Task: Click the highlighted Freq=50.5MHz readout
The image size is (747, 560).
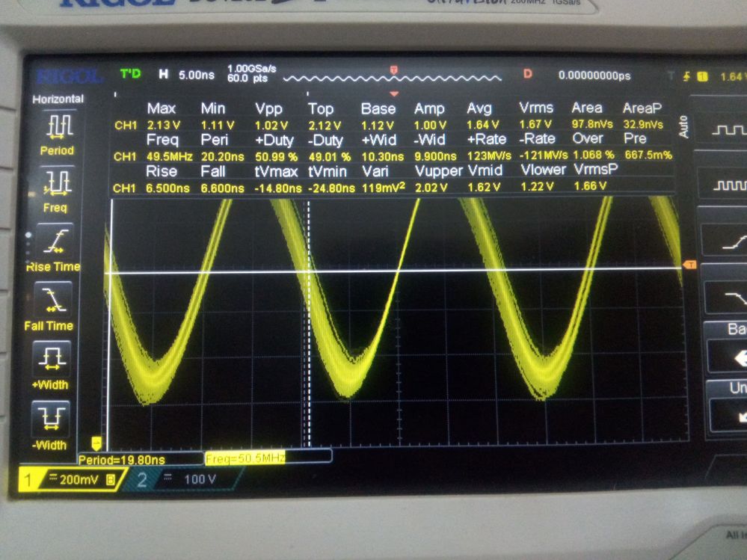Action: click(245, 458)
